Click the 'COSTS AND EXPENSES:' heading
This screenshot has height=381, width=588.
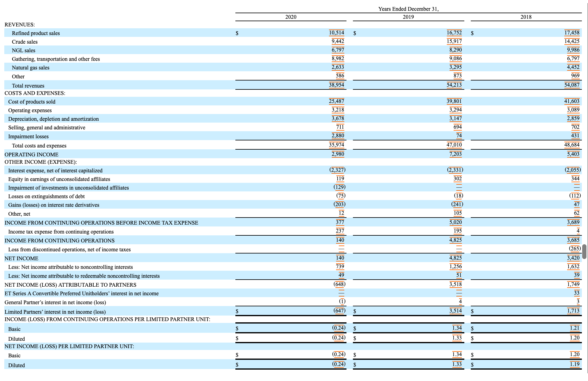point(35,93)
